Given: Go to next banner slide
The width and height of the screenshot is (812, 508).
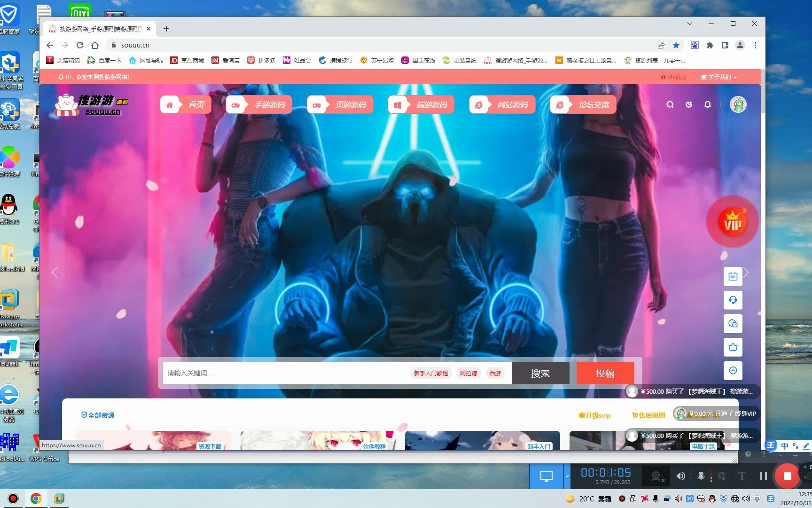Looking at the screenshot, I should (746, 272).
